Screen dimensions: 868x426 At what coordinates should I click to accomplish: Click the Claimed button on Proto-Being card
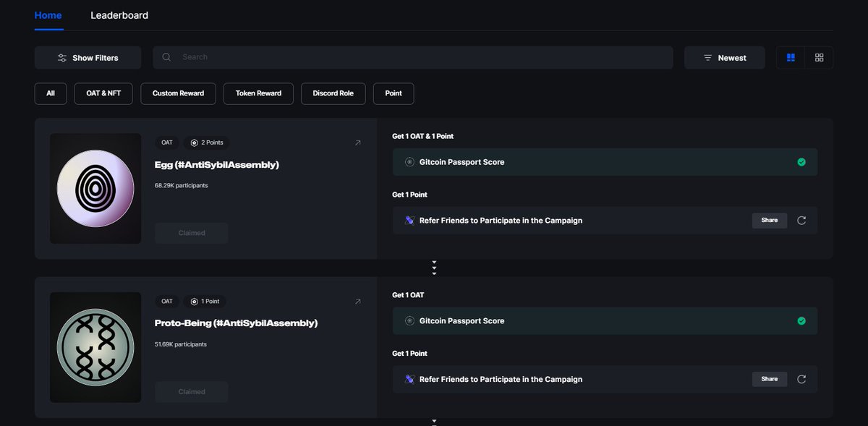pos(192,392)
